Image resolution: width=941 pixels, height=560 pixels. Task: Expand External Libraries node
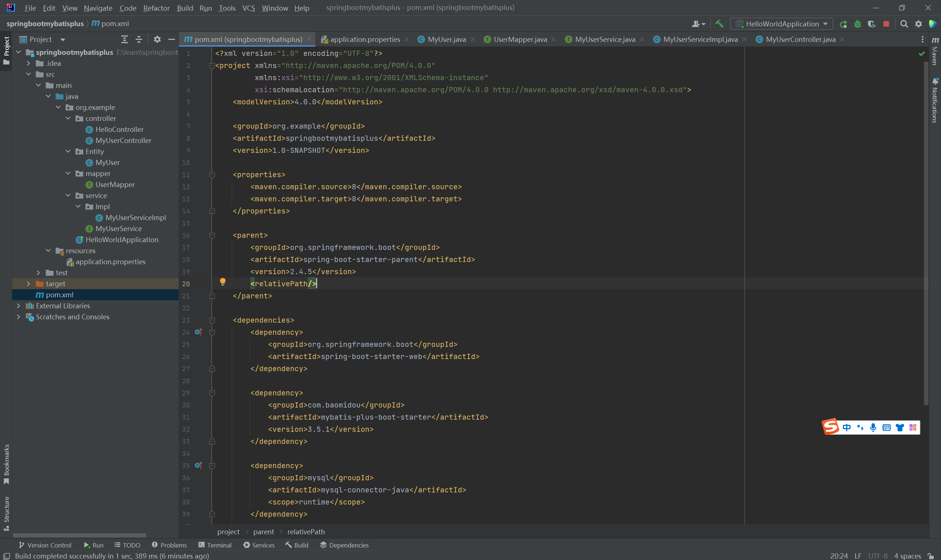pyautogui.click(x=18, y=306)
